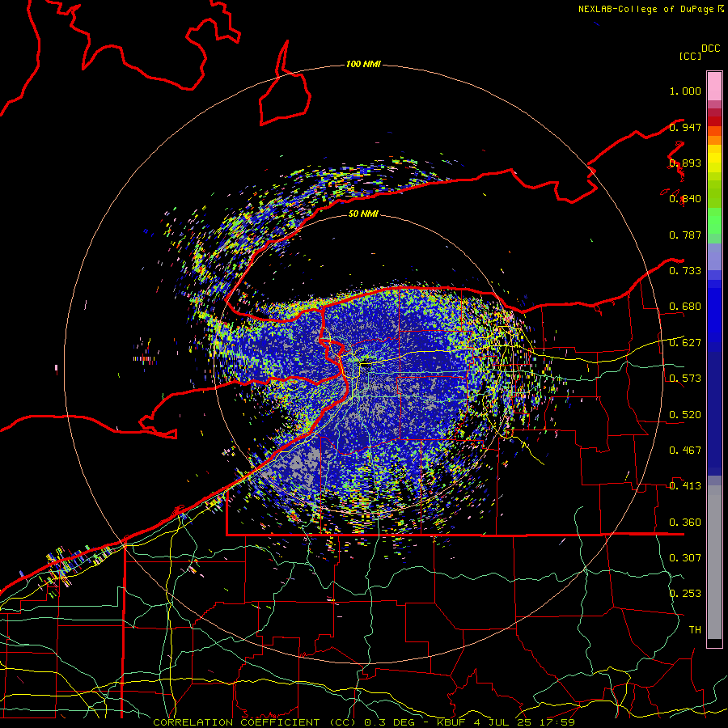
Task: Select the yellow segment of the color bar
Action: tap(714, 159)
